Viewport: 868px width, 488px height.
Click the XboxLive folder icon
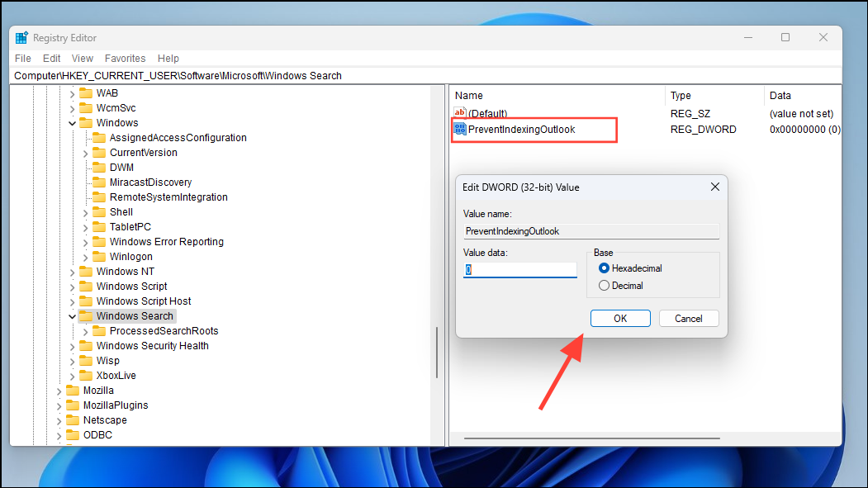86,375
